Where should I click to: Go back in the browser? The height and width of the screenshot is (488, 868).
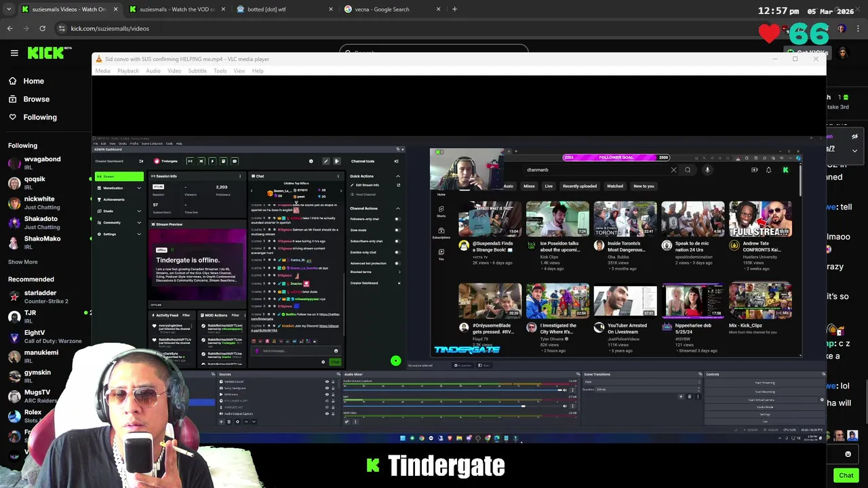(10, 28)
